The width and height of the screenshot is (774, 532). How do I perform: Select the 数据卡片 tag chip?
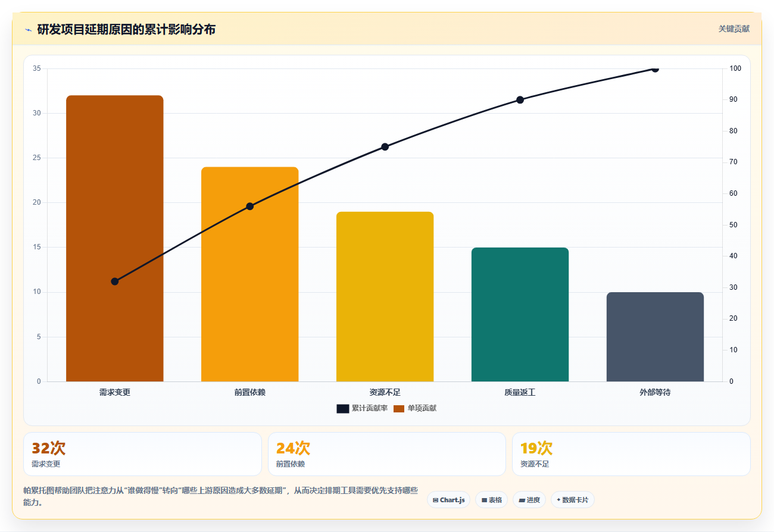coord(572,500)
